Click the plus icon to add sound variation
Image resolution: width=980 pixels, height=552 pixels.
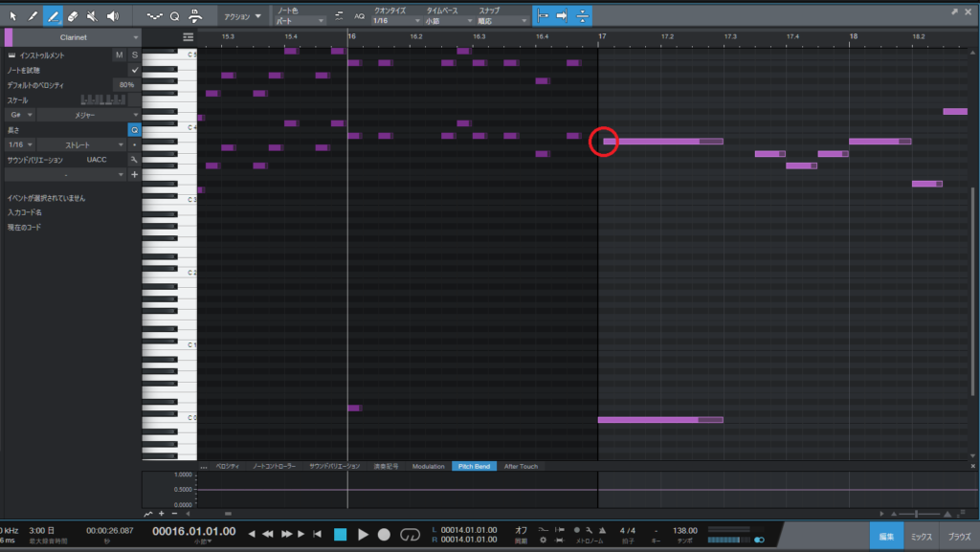tap(134, 175)
